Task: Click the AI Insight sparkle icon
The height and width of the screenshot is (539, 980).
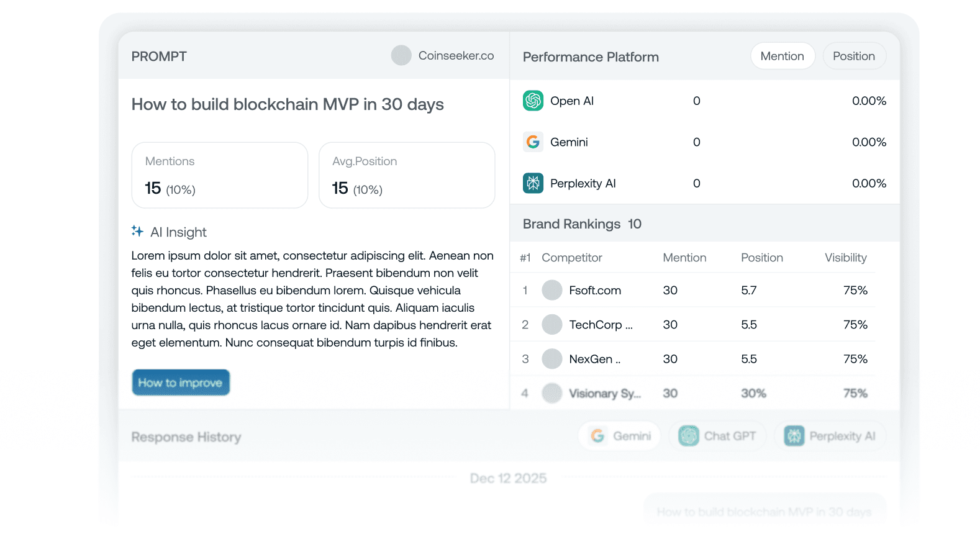Action: pos(137,231)
